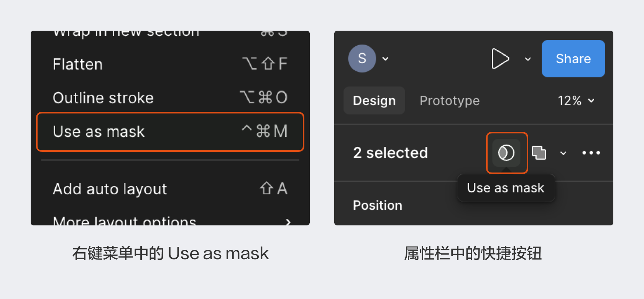Choose Flatten from the context menu
Image resolution: width=644 pixels, height=299 pixels.
[170, 64]
